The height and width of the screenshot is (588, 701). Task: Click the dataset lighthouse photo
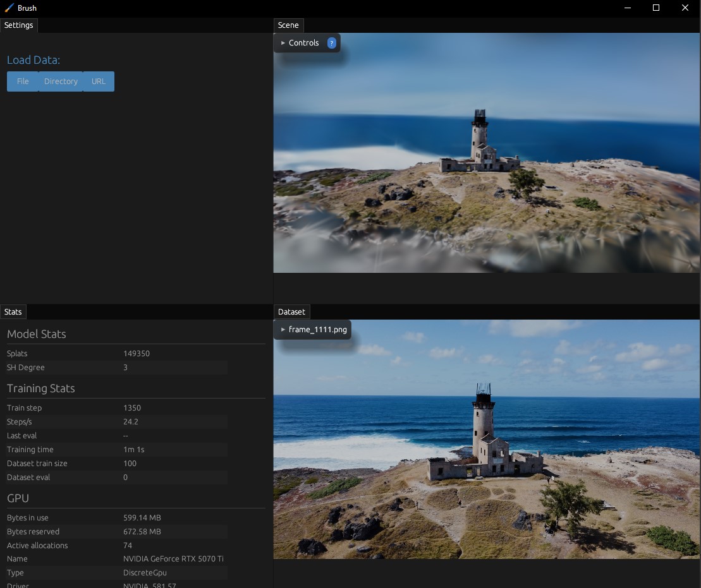coord(487,439)
